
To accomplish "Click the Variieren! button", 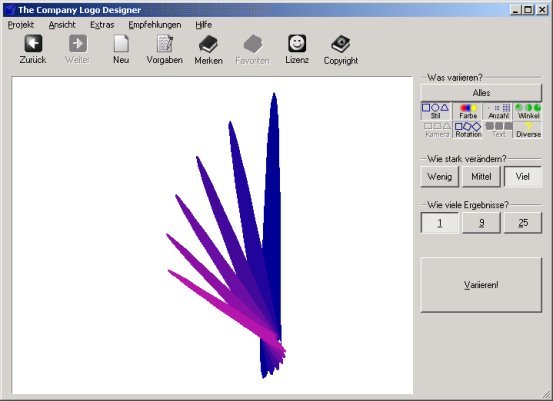I will [x=481, y=285].
